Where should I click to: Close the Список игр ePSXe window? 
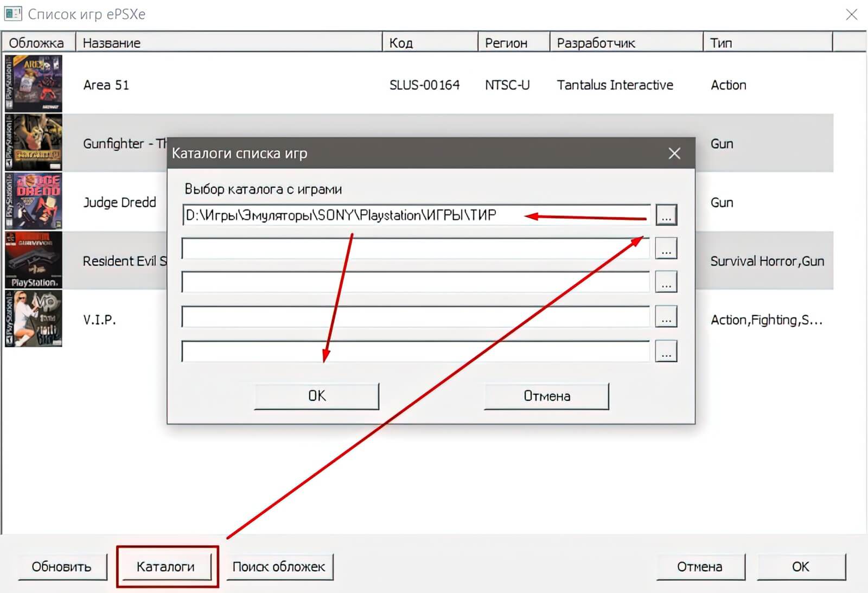tap(852, 14)
